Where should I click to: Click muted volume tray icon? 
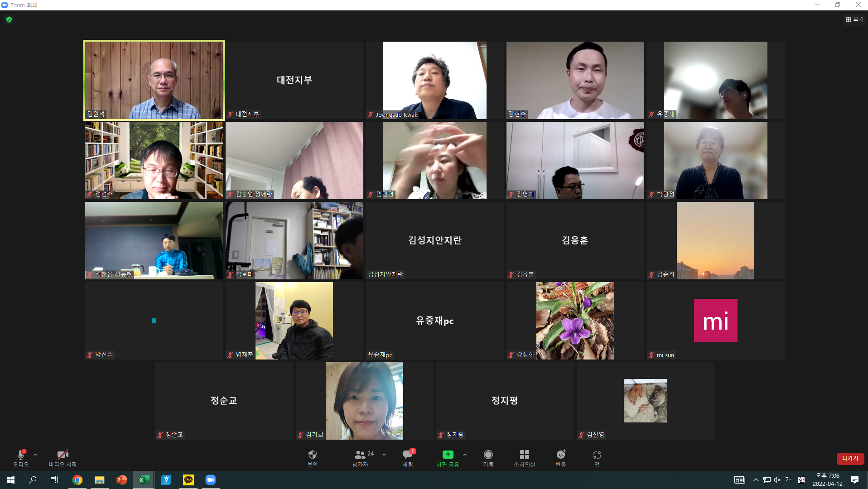point(777,480)
